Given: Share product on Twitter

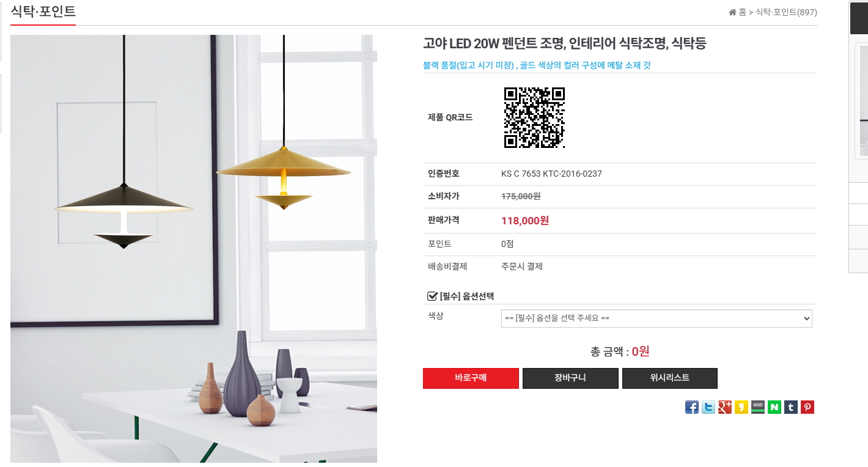Looking at the screenshot, I should tap(708, 407).
